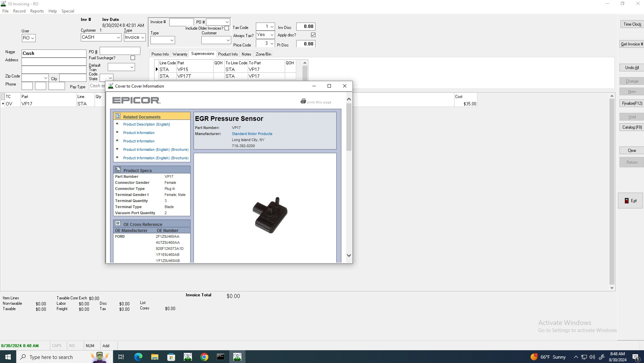Viewport: 644px width, 363px height.
Task: Open Google Chrome from the taskbar
Action: 204,357
